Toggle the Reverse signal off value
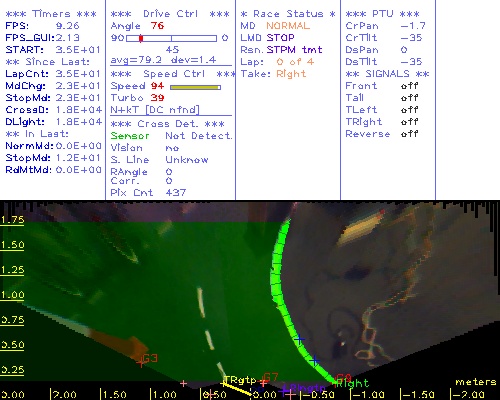The height and width of the screenshot is (400, 500). point(409,134)
